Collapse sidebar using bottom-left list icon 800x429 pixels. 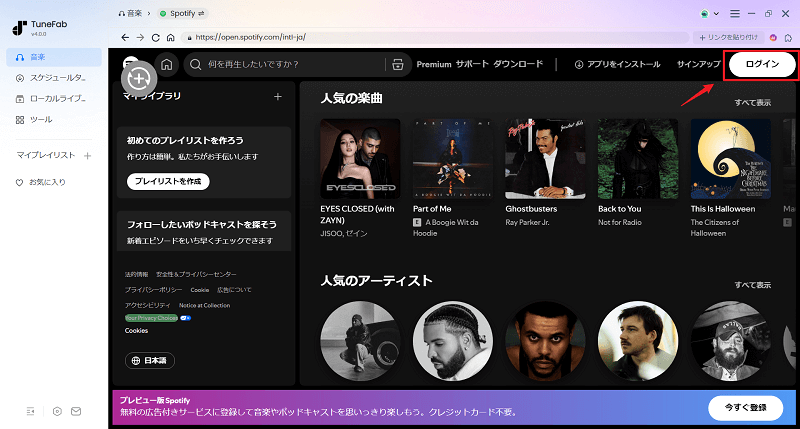pos(31,411)
